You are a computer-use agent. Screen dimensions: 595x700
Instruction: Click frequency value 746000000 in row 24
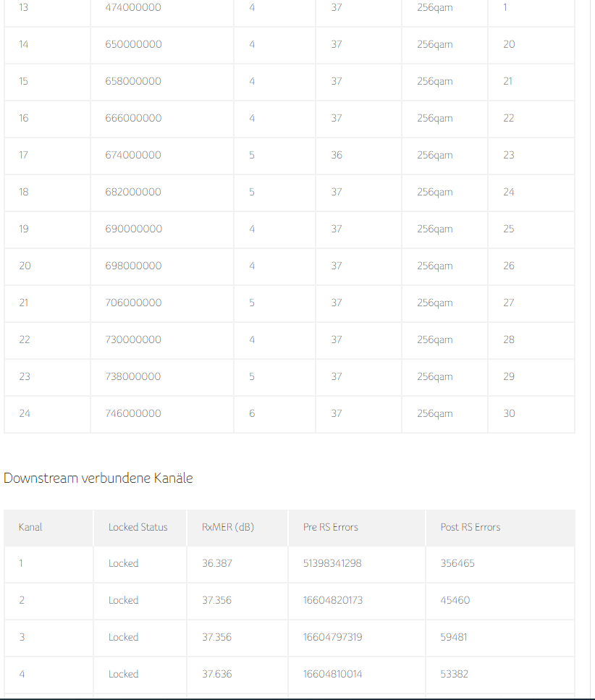[x=133, y=413]
